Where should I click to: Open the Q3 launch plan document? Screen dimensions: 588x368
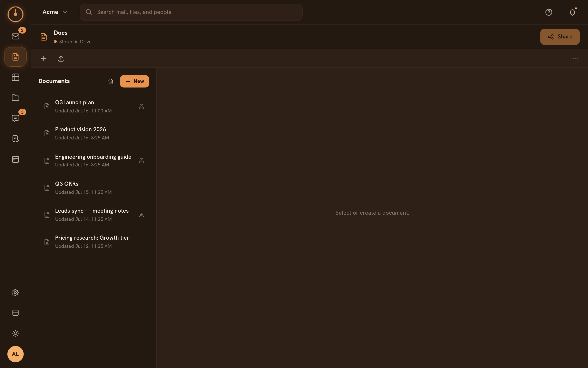coord(94,107)
